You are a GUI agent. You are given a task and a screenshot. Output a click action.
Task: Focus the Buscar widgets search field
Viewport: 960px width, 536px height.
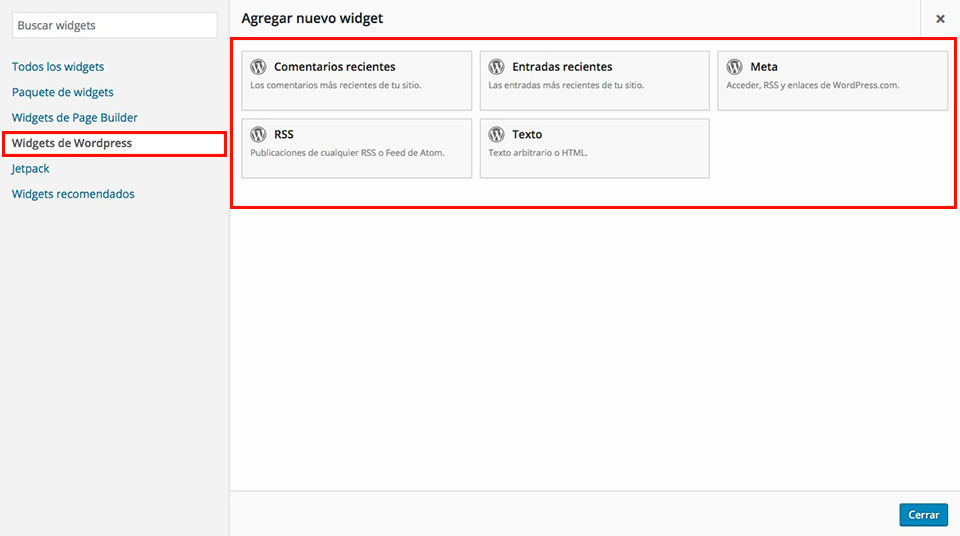pos(114,25)
